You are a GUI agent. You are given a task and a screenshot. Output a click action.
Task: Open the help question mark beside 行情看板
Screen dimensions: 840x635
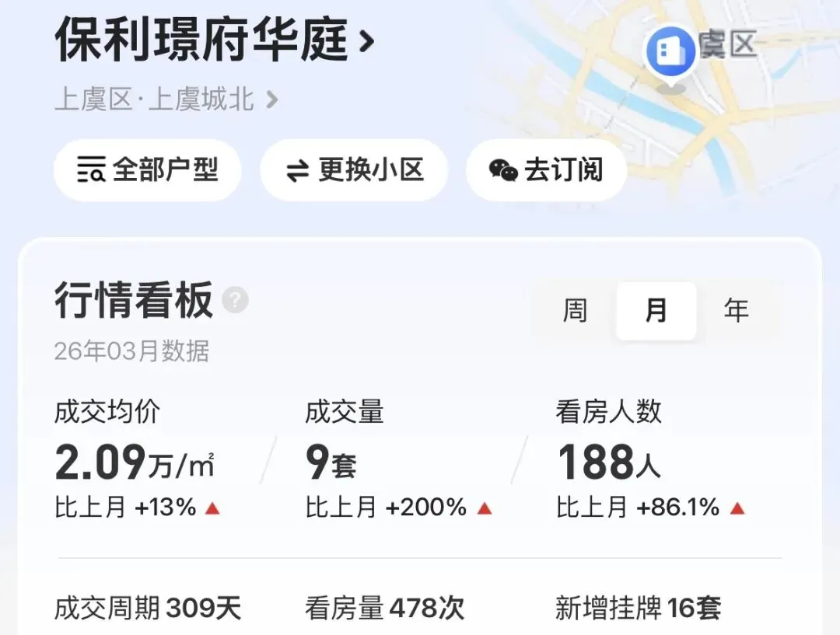[x=235, y=300]
